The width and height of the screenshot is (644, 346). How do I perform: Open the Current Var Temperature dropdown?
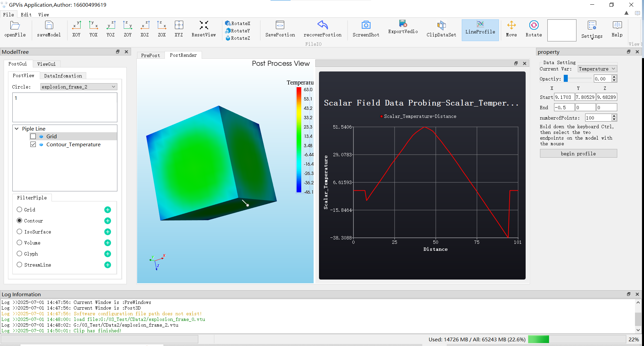point(597,69)
